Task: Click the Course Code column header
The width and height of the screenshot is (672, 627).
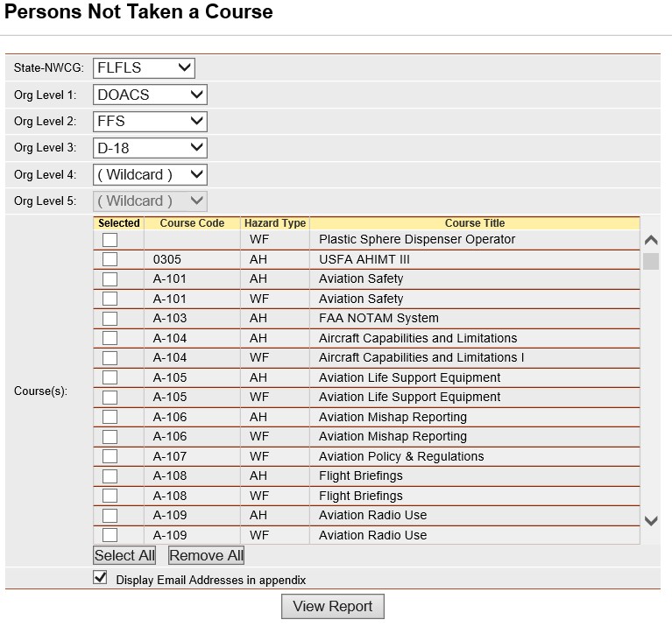Action: tap(192, 223)
